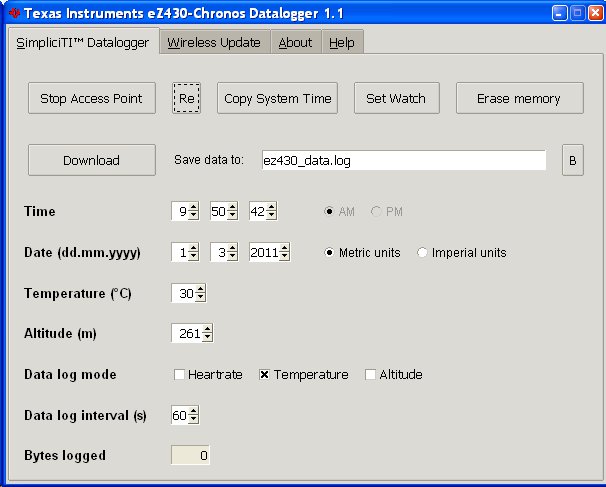Minimize the Datalogger window
Screen dimensions: 606x487
(x=559, y=13)
